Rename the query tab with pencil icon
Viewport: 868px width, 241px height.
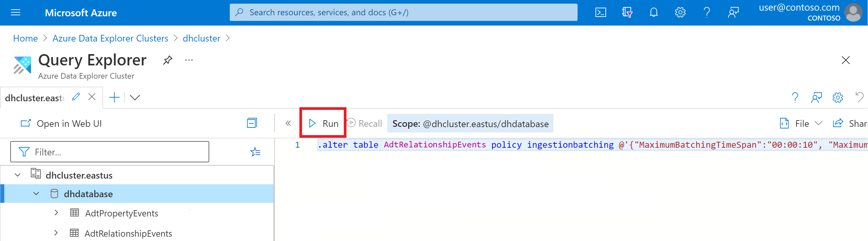click(76, 97)
